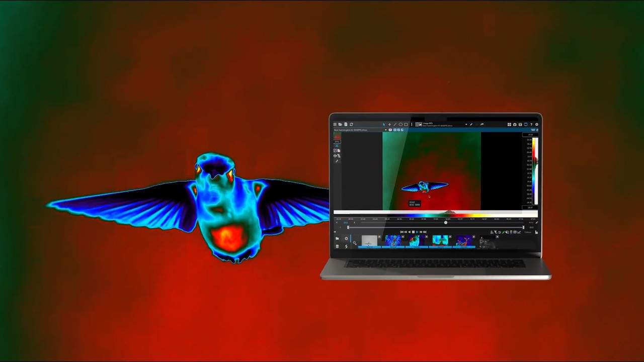Open the hamburger menu in the top toolbar
This screenshot has height=362, width=644.
(335, 124)
